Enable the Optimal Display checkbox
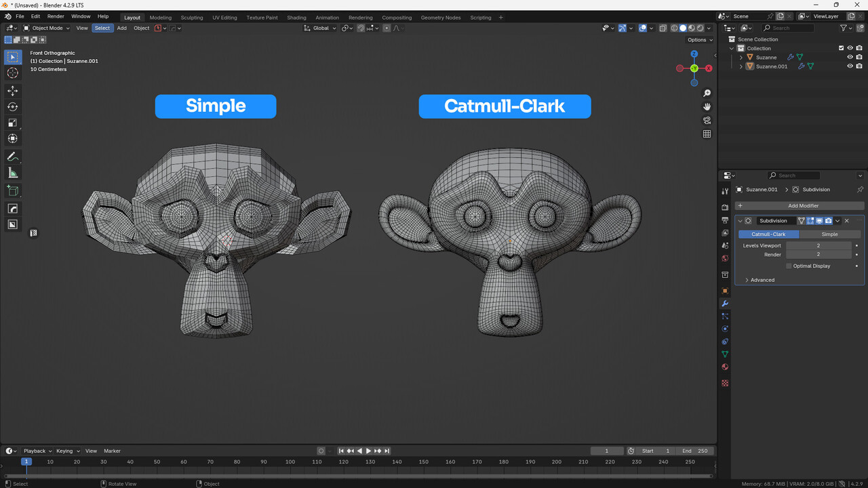Image resolution: width=868 pixels, height=488 pixels. [789, 266]
